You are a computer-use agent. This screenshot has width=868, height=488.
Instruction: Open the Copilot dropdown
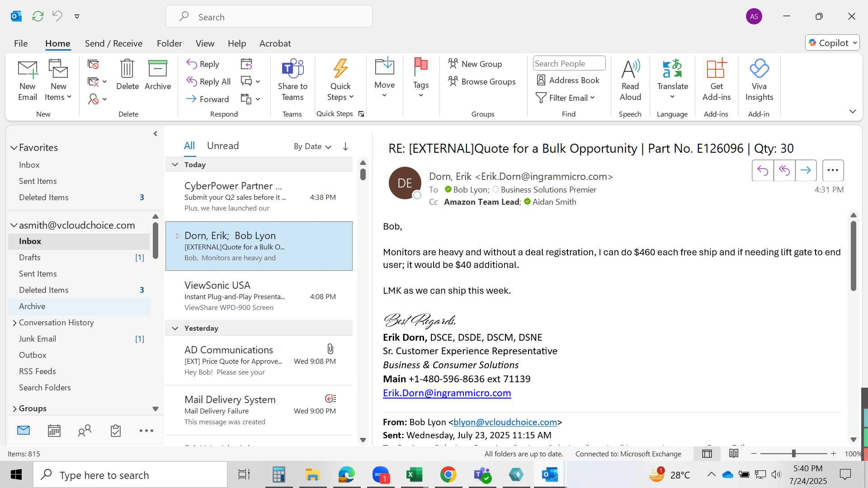click(832, 43)
